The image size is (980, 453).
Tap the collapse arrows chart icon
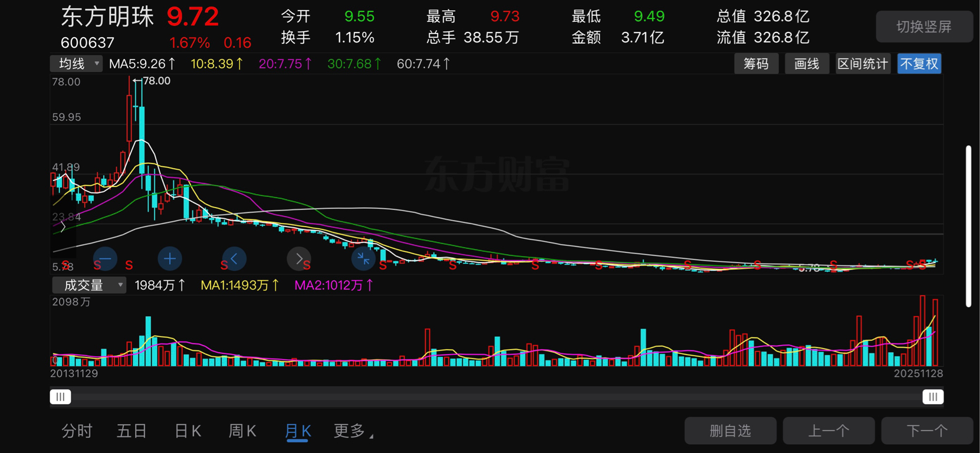click(363, 258)
